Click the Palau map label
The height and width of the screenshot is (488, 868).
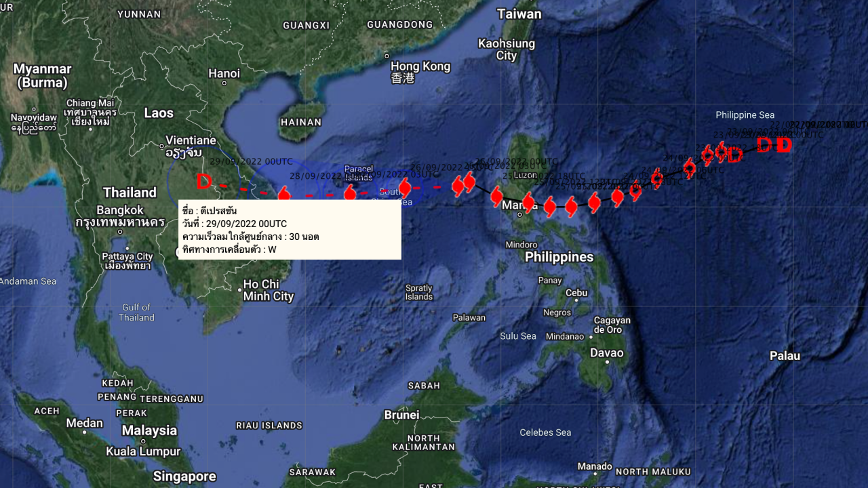785,356
